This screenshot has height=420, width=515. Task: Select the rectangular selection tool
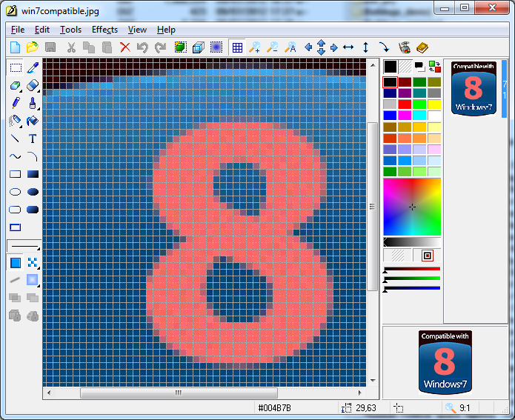(16, 68)
